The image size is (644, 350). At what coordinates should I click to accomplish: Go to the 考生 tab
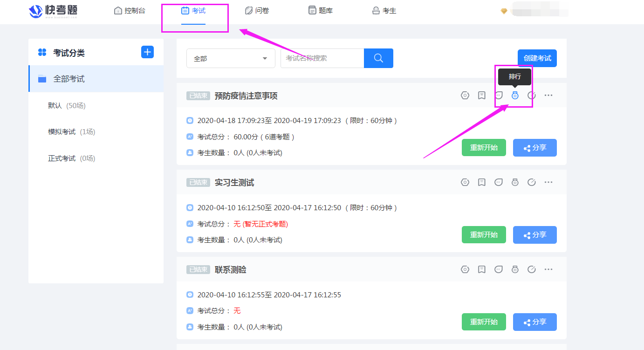point(384,11)
